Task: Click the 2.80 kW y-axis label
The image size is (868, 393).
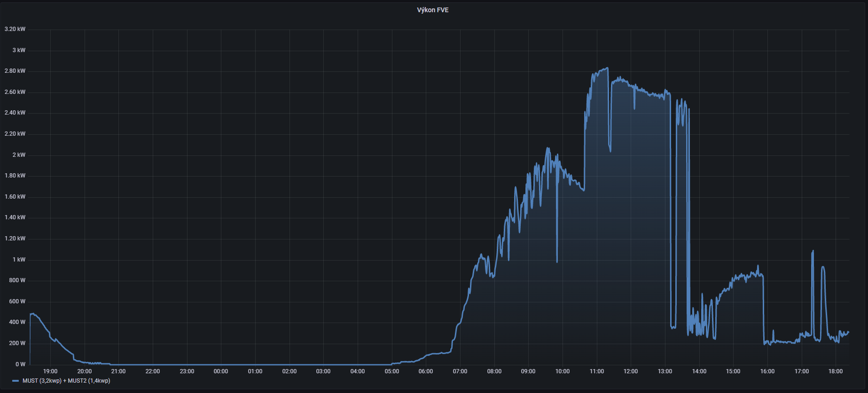Action: (15, 71)
